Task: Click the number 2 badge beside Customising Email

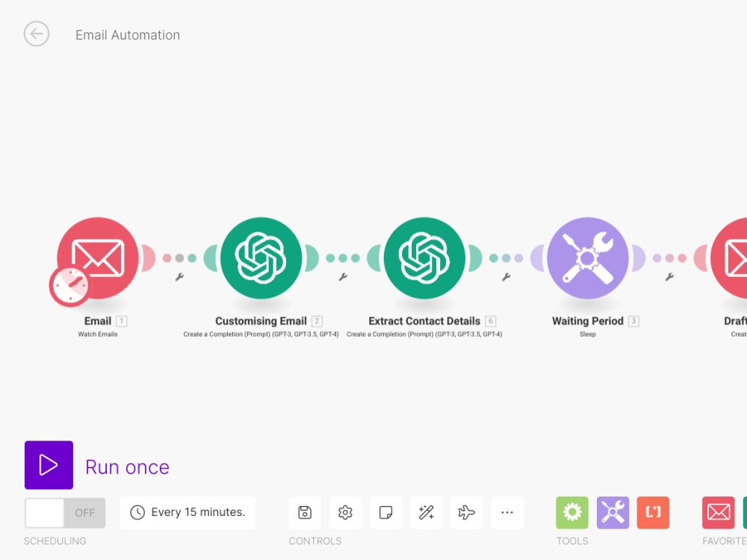Action: [317, 321]
